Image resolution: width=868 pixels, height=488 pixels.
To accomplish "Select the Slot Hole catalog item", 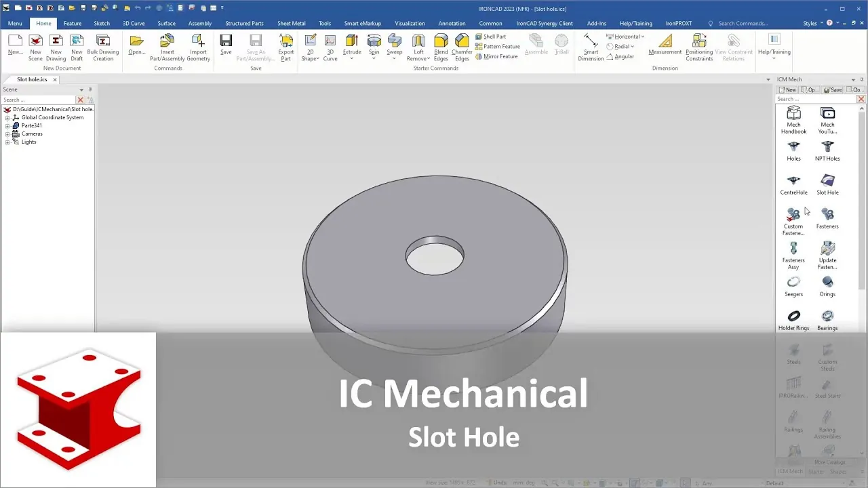I will point(827,185).
